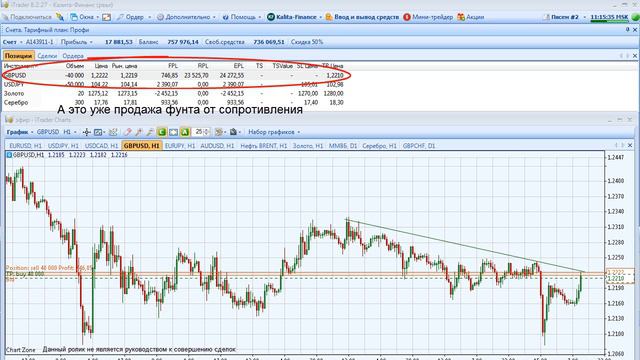Select the second drawing tool icon
Screen dimensions: 640x360
(x=139, y=132)
